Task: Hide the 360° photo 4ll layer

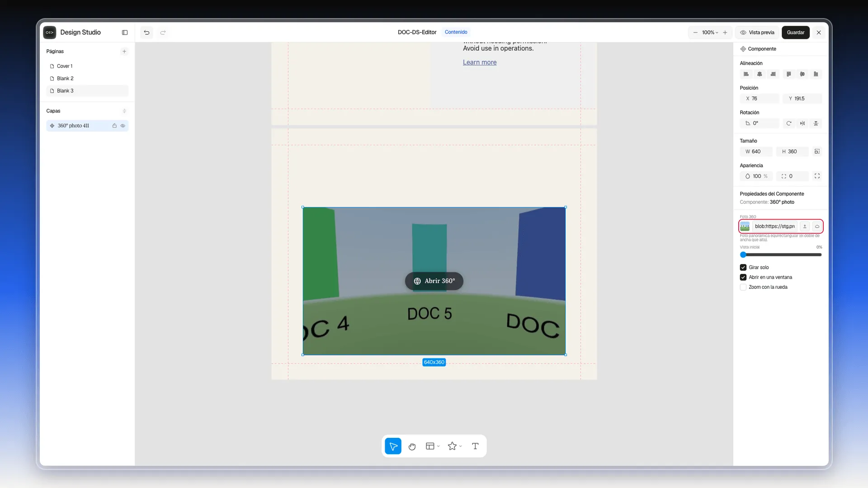Action: pyautogui.click(x=123, y=126)
